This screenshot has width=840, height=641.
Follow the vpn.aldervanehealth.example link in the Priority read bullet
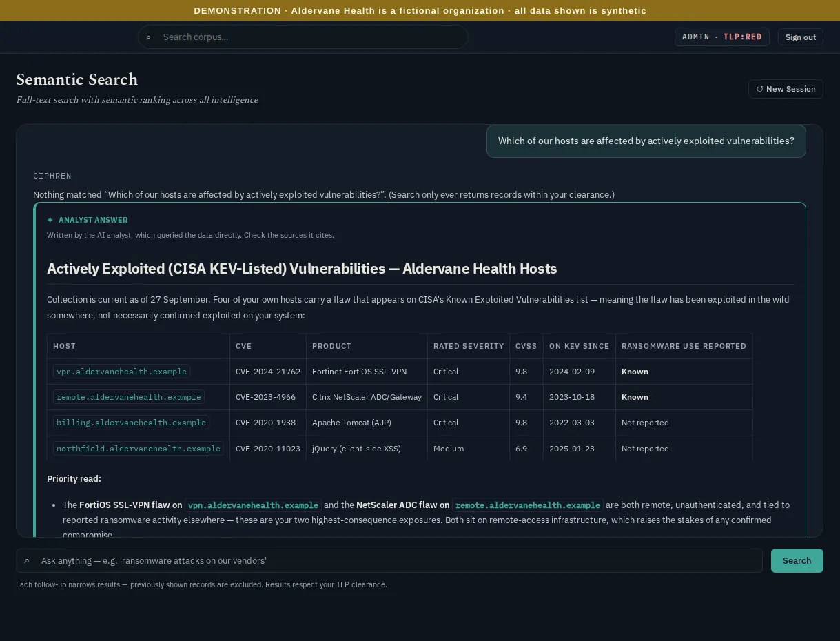pos(253,505)
